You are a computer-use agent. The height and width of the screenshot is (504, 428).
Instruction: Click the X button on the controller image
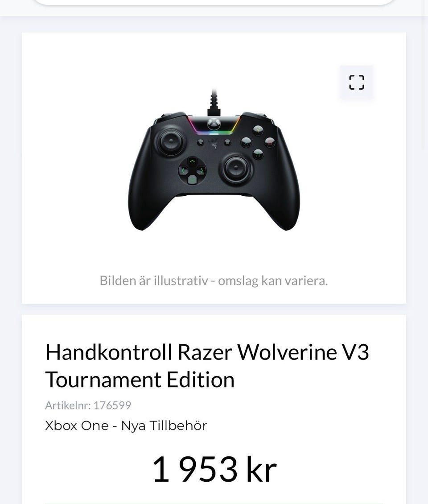tap(246, 142)
